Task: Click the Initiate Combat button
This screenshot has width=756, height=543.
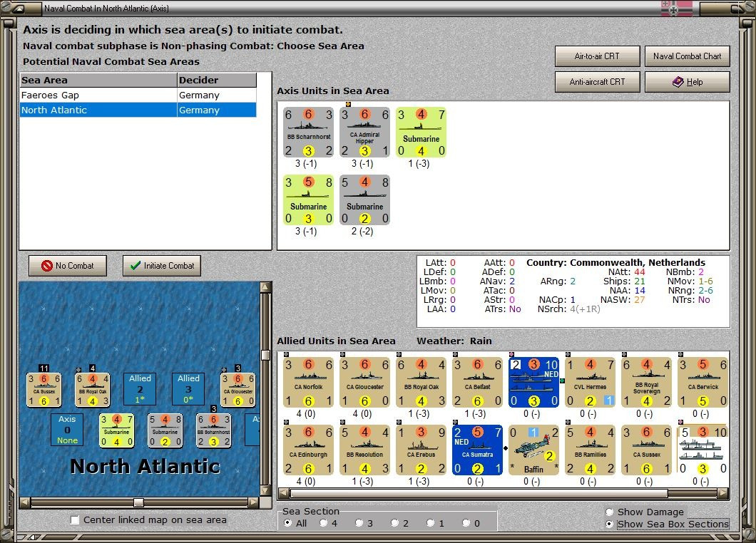Action: pos(162,266)
